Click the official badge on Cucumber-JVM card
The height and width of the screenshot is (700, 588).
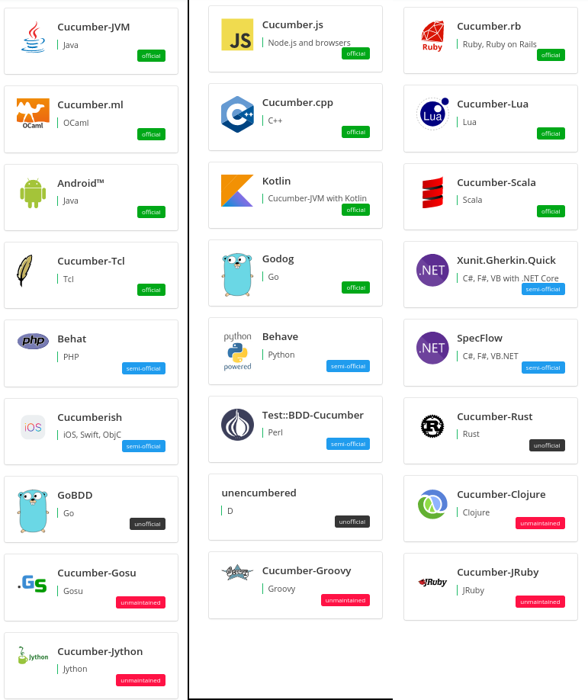click(151, 56)
